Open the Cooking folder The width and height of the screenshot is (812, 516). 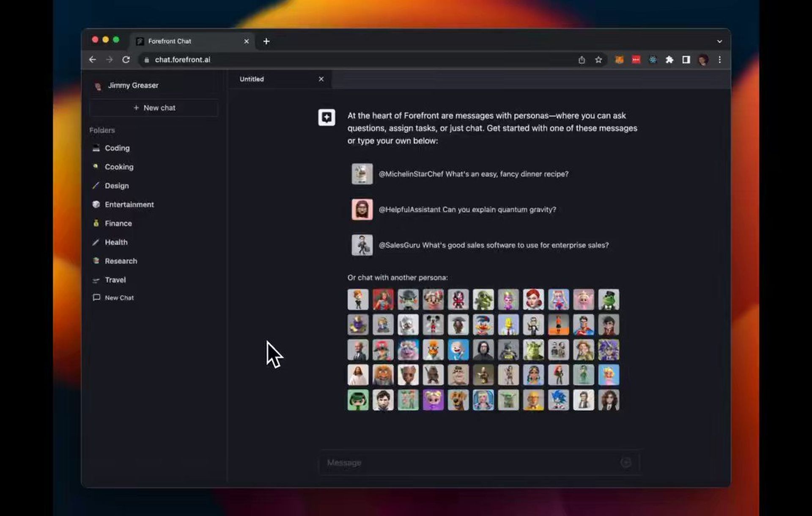tap(118, 166)
